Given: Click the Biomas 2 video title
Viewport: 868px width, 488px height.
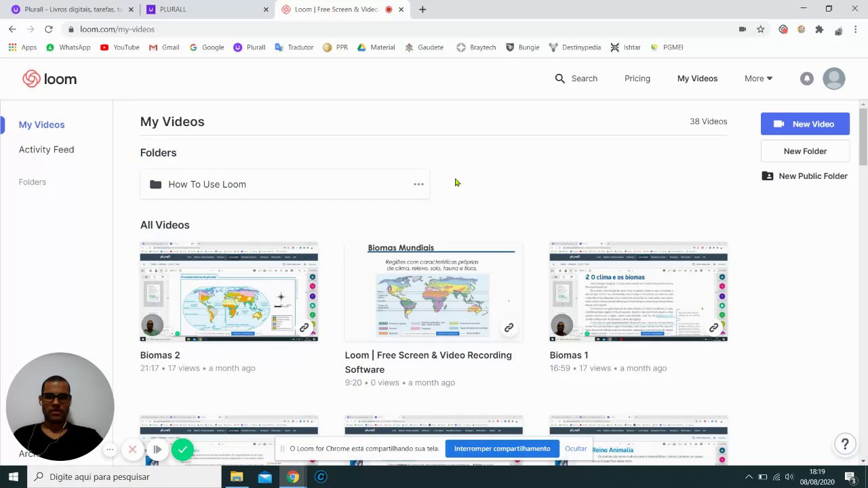Looking at the screenshot, I should 160,355.
